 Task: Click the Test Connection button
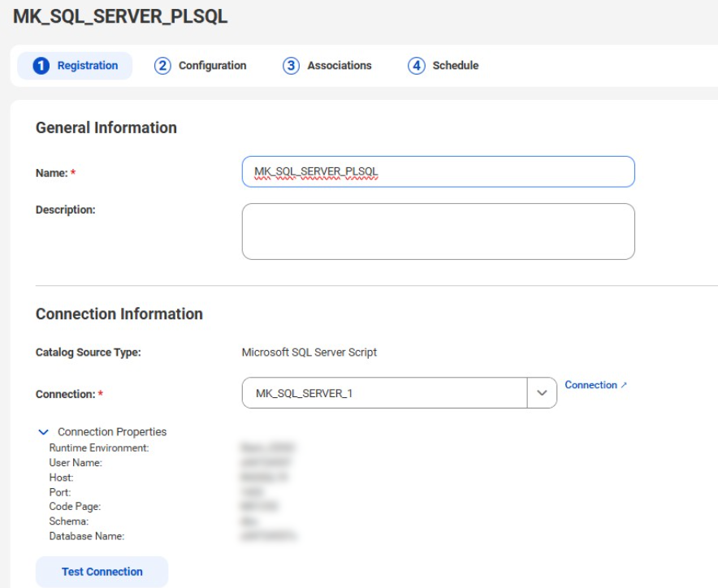pos(102,572)
